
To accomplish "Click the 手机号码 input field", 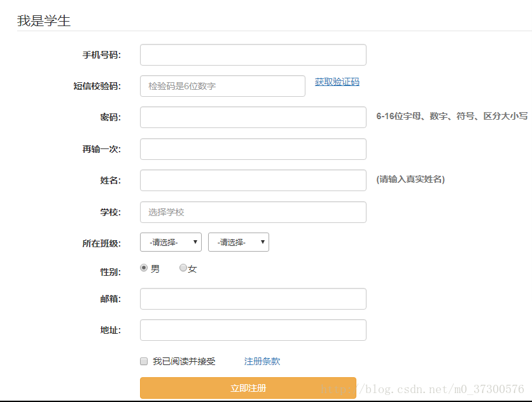I will (x=253, y=55).
